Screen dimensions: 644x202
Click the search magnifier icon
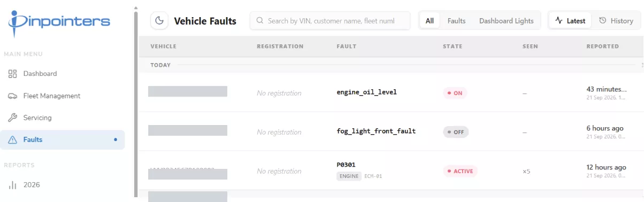260,21
